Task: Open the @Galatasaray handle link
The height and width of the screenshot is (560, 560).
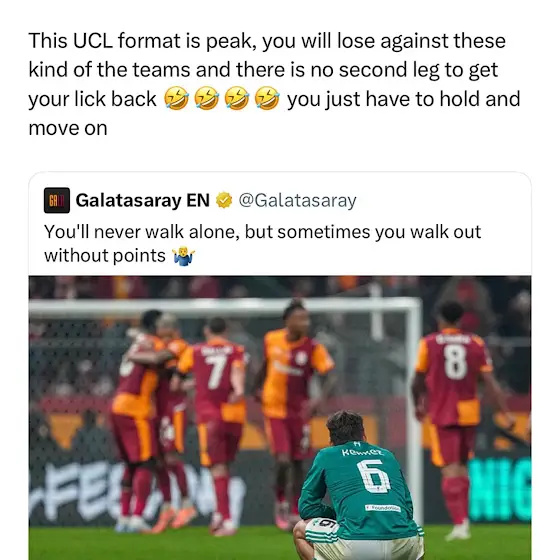Action: pos(297,200)
